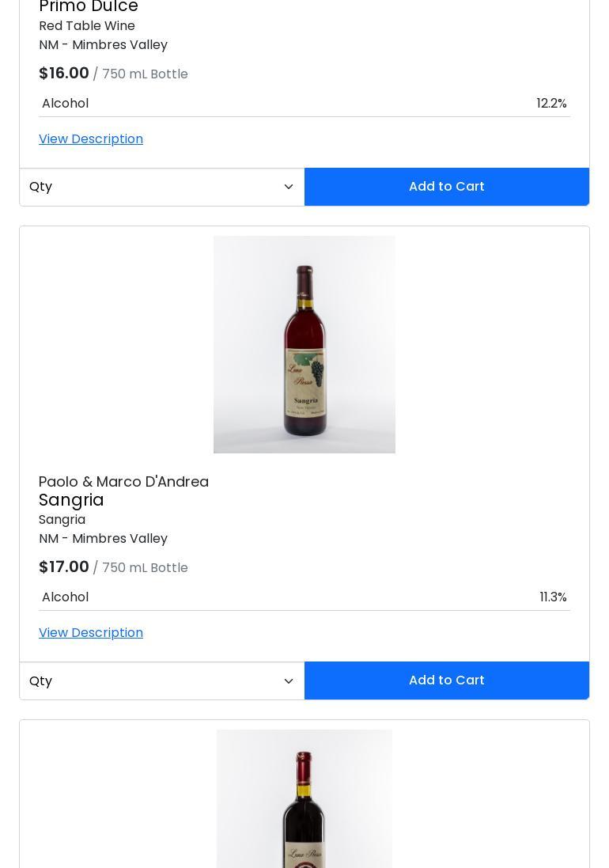Click the large Sangria product title
This screenshot has width=609, height=868.
tap(71, 500)
